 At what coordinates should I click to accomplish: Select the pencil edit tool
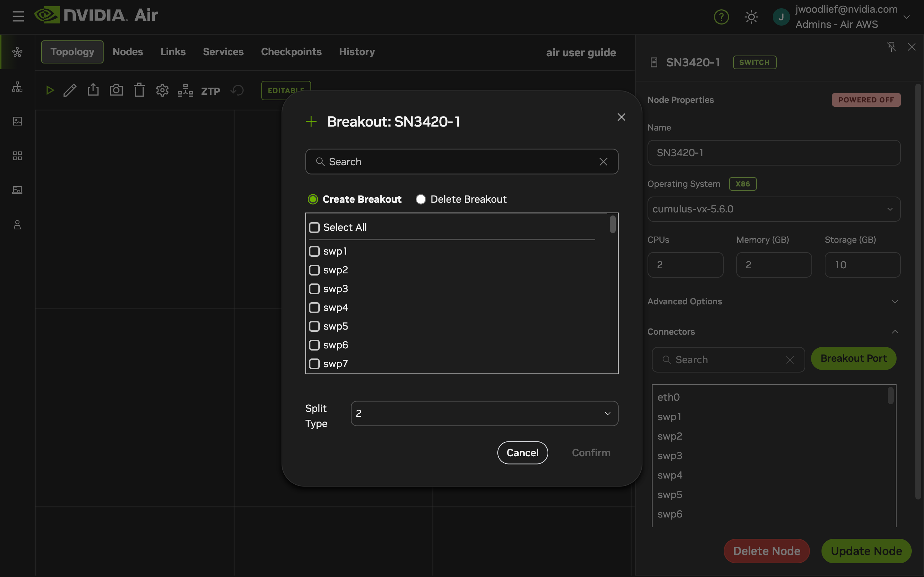tap(70, 90)
